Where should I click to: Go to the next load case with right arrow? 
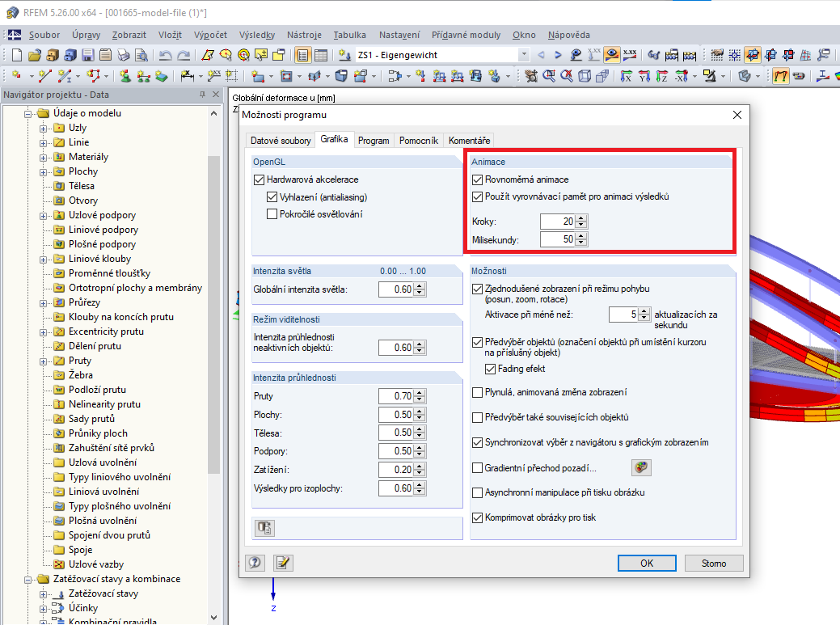tap(558, 55)
